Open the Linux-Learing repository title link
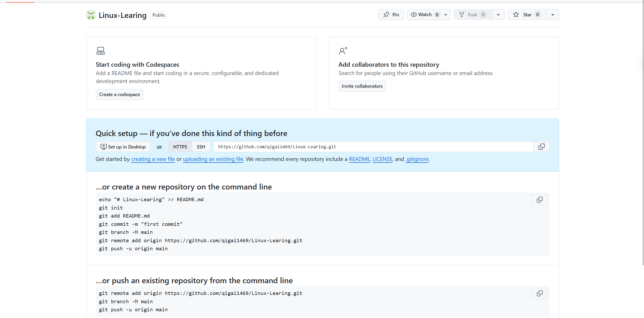This screenshot has width=644, height=318. tap(123, 15)
